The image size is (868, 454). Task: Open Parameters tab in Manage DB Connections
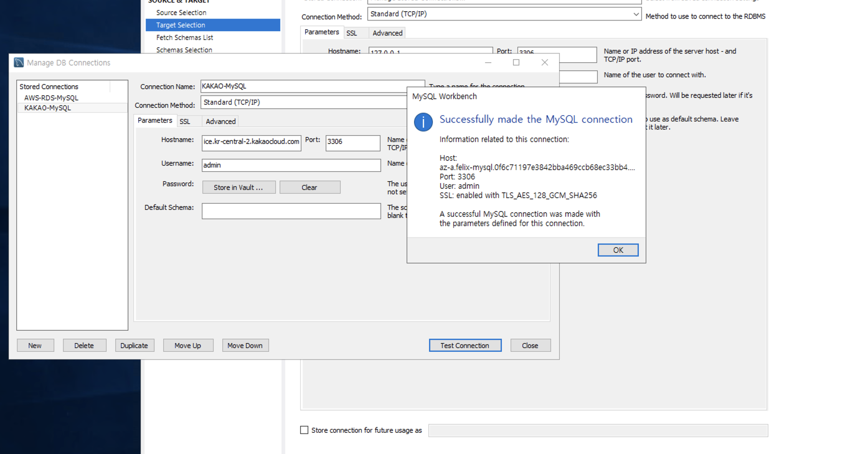[155, 121]
